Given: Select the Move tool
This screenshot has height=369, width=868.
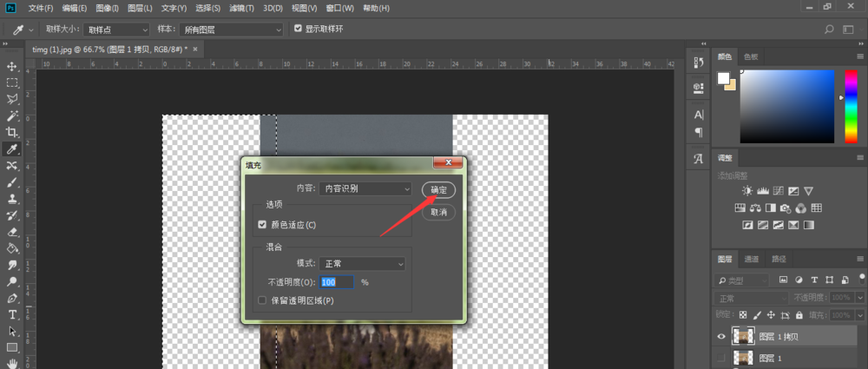Looking at the screenshot, I should (x=11, y=67).
